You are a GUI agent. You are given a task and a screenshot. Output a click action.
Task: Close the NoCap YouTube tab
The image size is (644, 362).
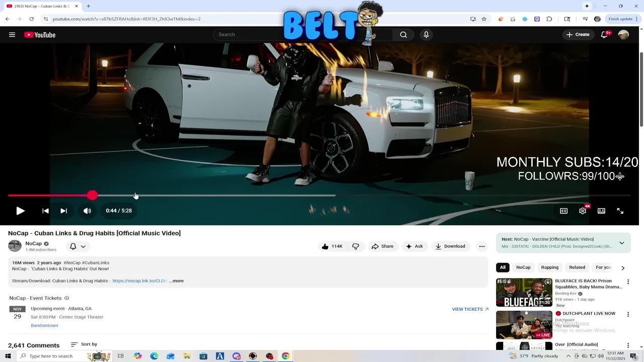[76, 6]
